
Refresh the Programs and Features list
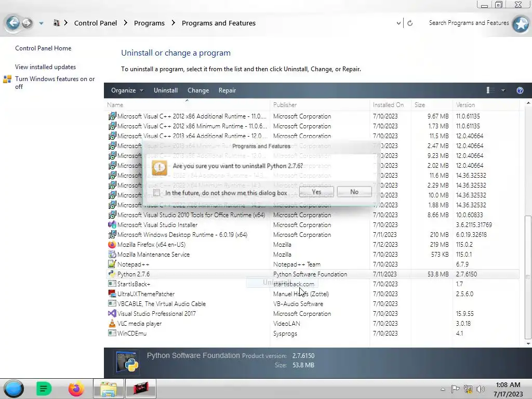[410, 23]
